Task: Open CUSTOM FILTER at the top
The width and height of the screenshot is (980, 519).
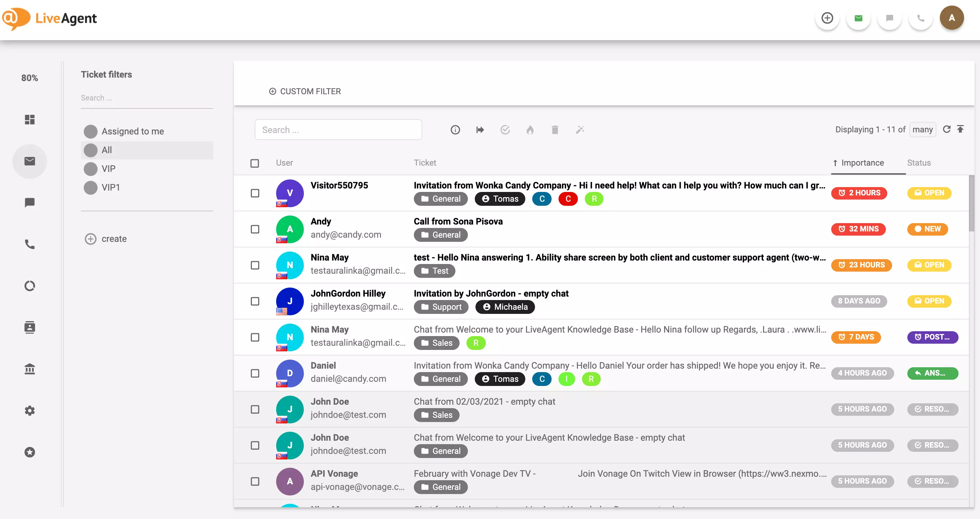Action: point(305,91)
